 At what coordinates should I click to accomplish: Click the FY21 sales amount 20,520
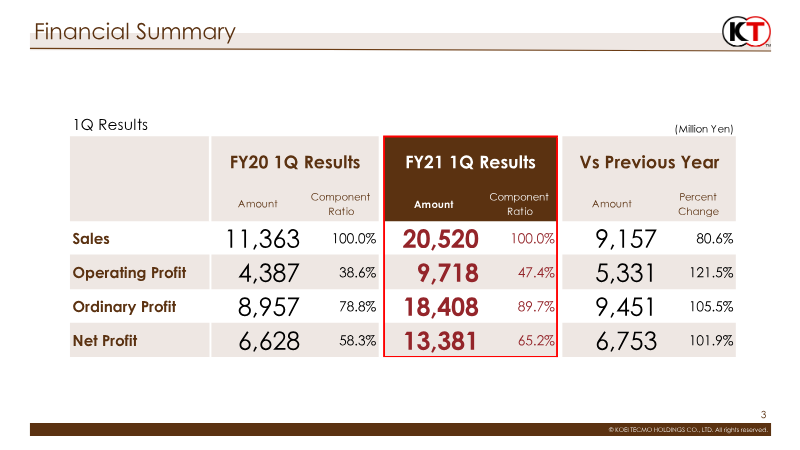coord(441,239)
